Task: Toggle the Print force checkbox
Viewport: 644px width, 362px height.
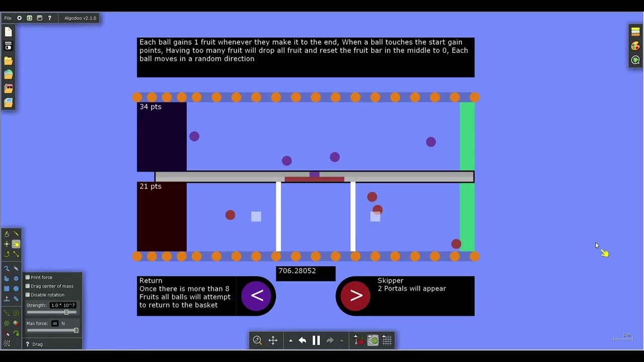Action: click(28, 278)
